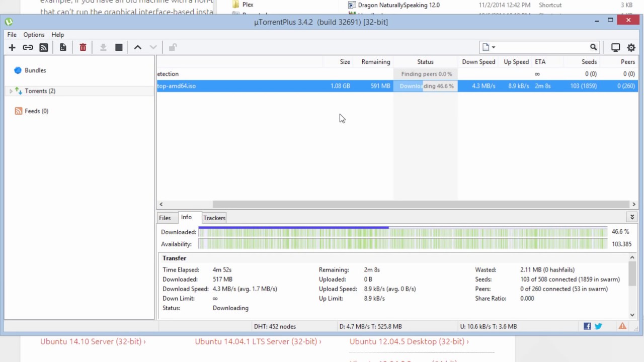Click the Unlock Bundle padlock icon
The image size is (644, 362).
coord(173,47)
